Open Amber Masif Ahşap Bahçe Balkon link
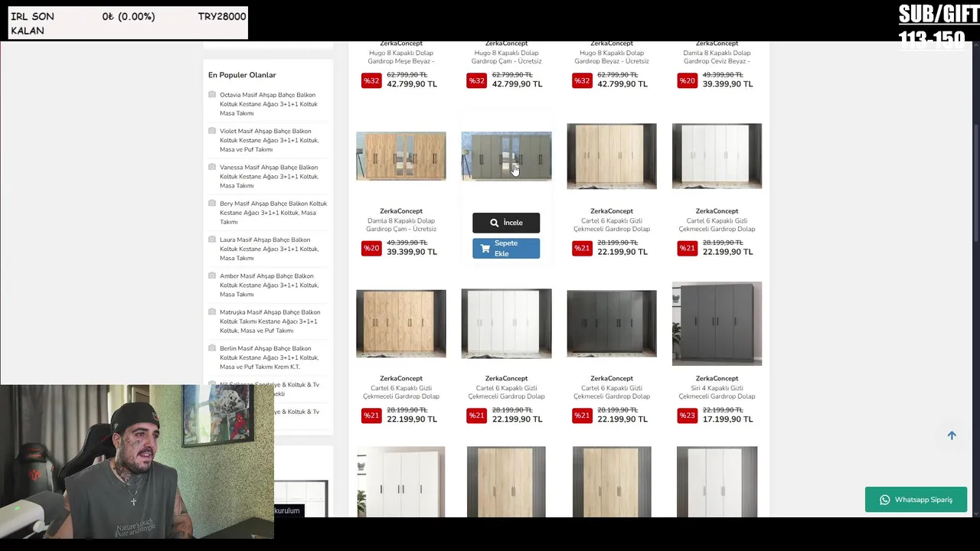Screen dimensions: 980x551 pyautogui.click(x=269, y=285)
